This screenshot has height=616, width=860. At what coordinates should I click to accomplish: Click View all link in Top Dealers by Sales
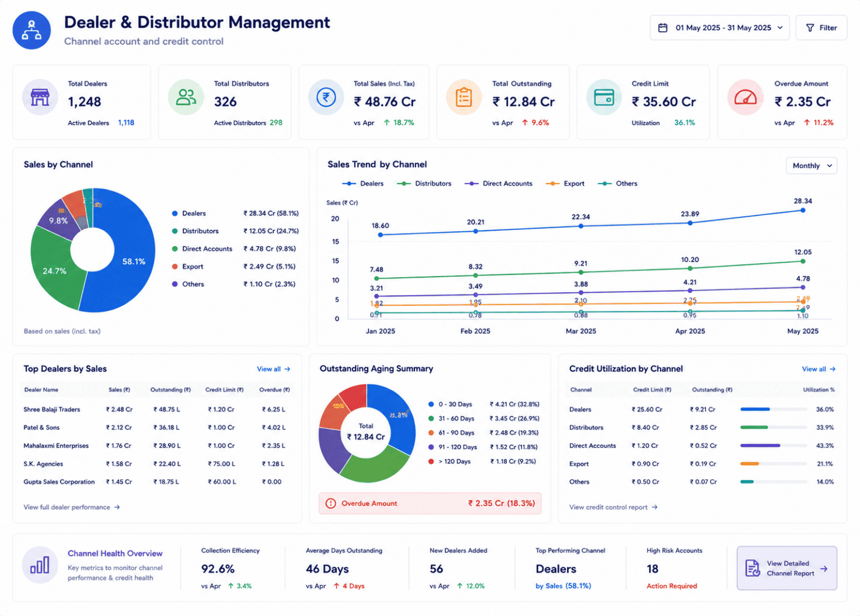click(x=273, y=369)
